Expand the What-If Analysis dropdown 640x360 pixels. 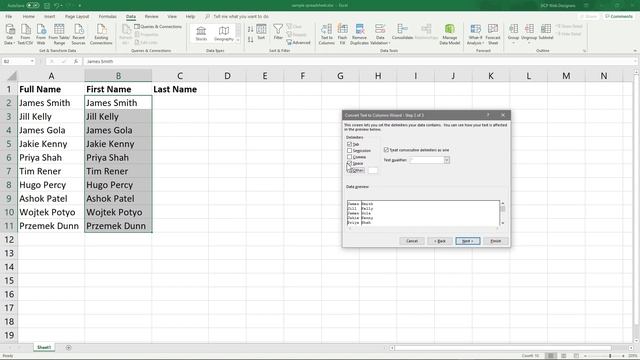pos(483,43)
